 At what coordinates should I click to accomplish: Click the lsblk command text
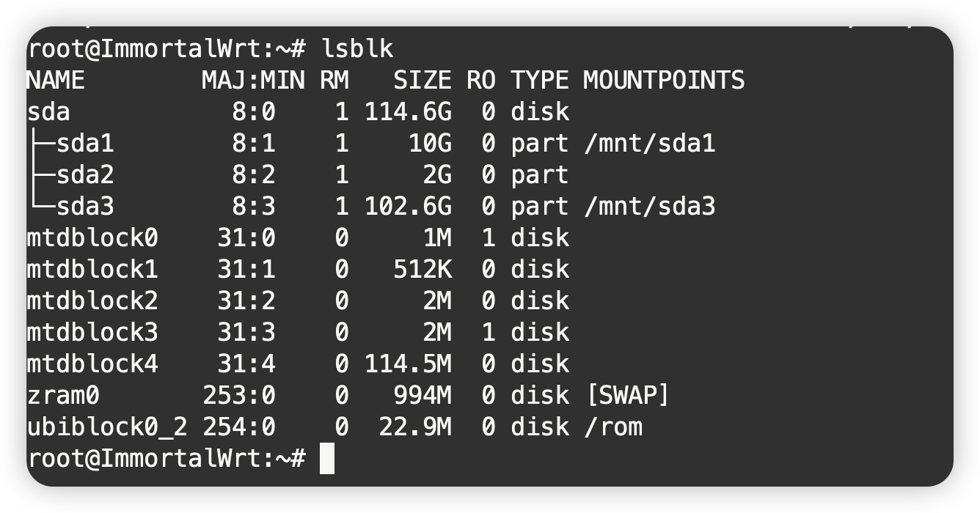357,49
